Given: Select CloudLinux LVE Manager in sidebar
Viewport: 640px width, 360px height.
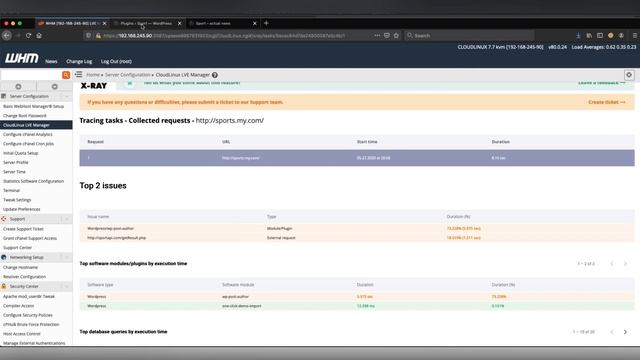Looking at the screenshot, I should (x=36, y=125).
